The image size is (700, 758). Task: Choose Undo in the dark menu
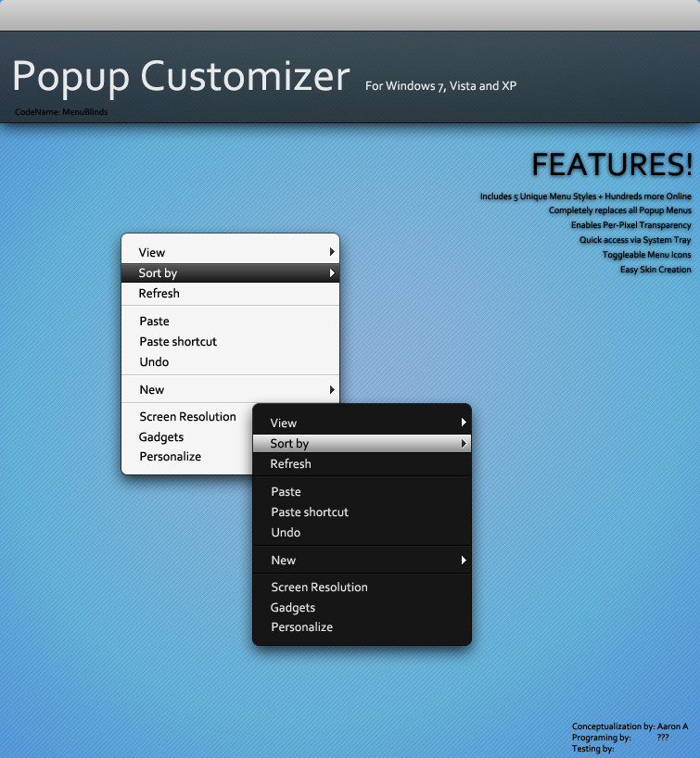click(x=362, y=532)
